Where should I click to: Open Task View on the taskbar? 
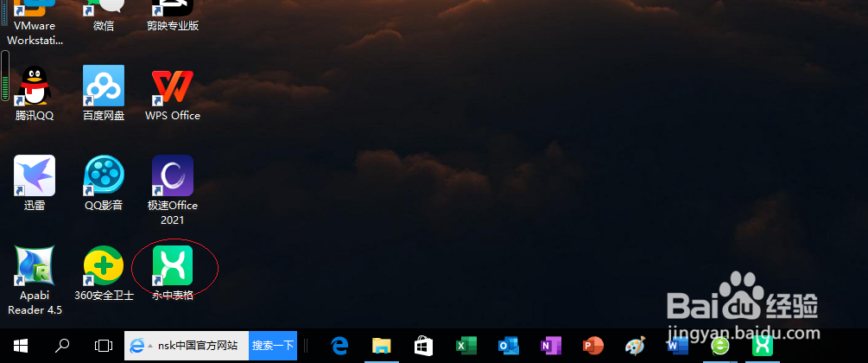point(104,347)
